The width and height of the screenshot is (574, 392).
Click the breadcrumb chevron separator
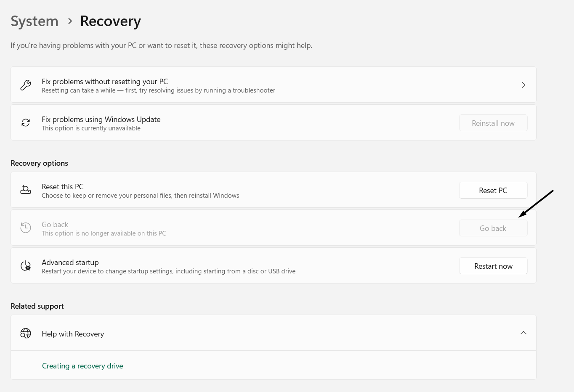click(x=70, y=21)
